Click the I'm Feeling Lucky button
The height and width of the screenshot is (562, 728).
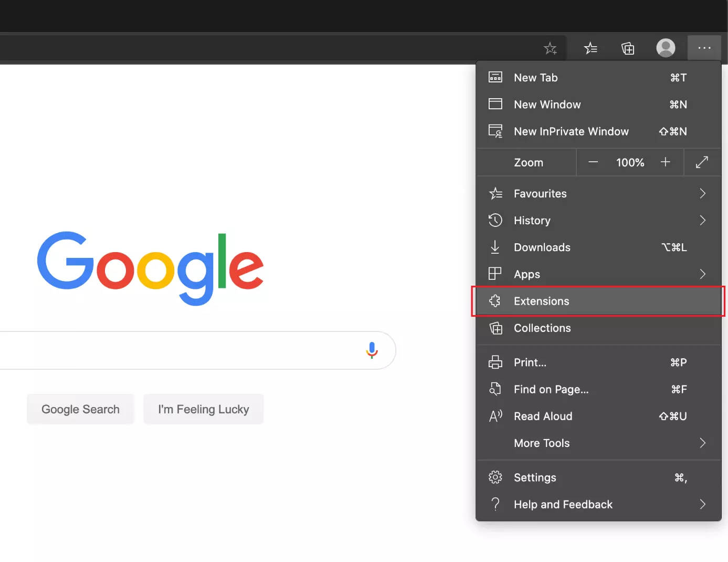[x=204, y=409]
